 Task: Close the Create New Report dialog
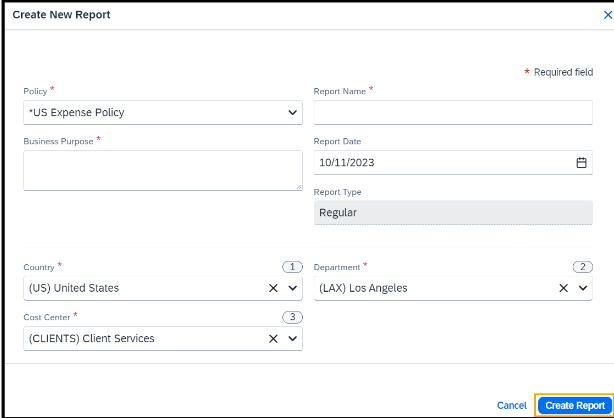tap(607, 15)
